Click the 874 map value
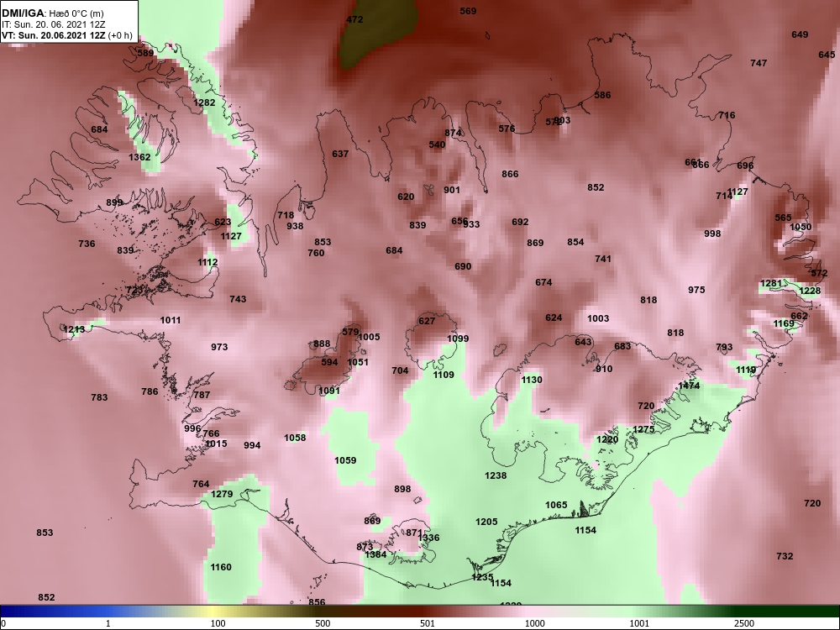The height and width of the screenshot is (630, 840). tap(454, 133)
